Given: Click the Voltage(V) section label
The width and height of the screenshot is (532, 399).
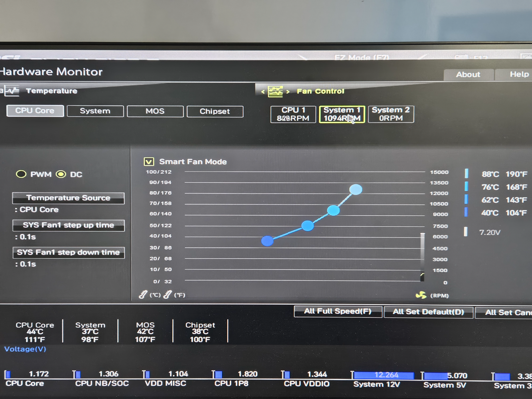Looking at the screenshot, I should click(x=25, y=349).
